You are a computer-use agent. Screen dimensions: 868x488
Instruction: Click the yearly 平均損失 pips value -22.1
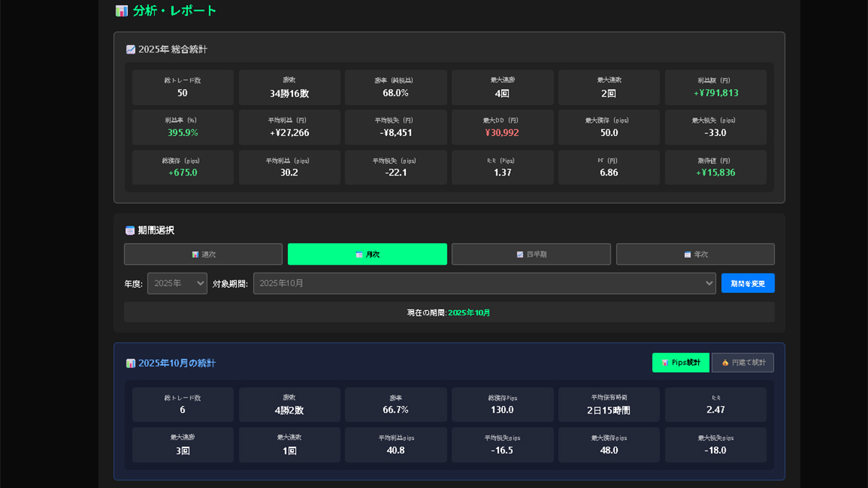(x=396, y=173)
